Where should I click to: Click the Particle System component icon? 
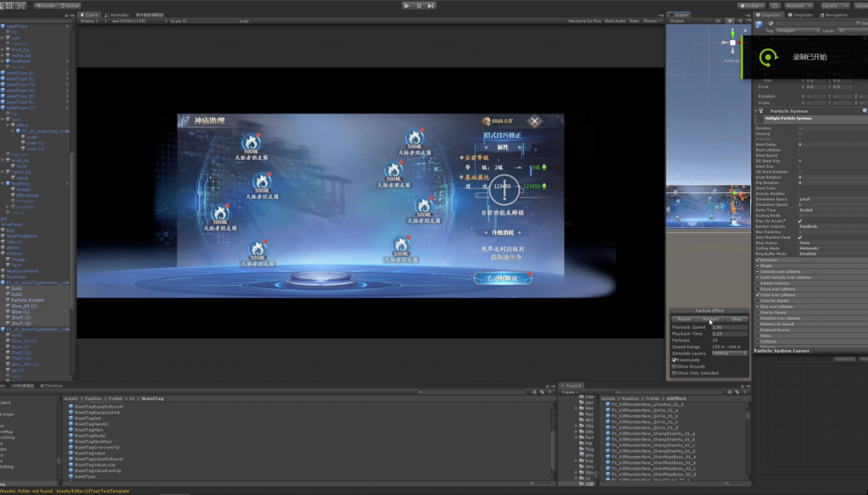tap(762, 111)
